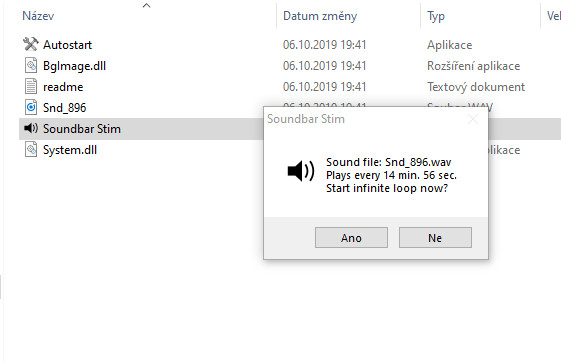The height and width of the screenshot is (363, 561).
Task: Click the readme modification date cell
Action: (x=325, y=87)
